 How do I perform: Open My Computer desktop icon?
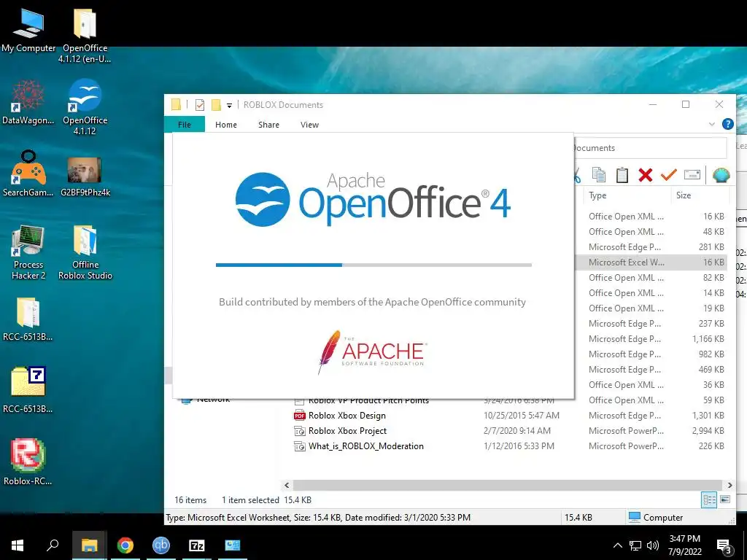[x=28, y=29]
